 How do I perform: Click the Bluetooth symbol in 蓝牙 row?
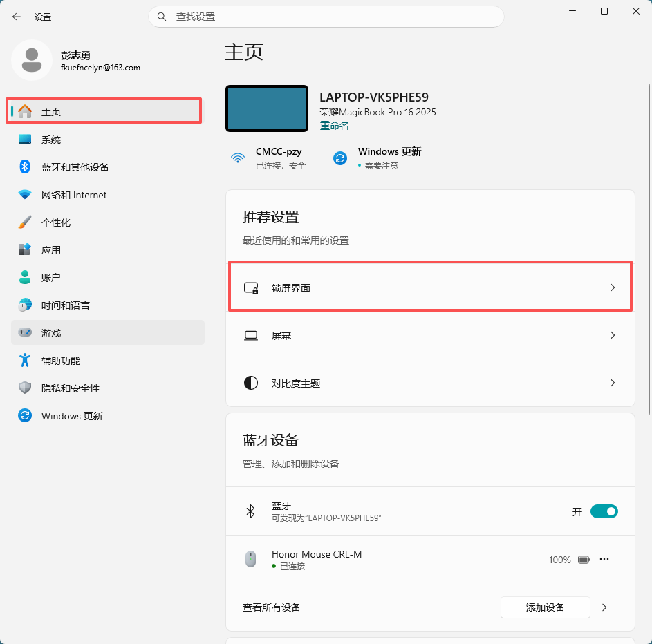250,511
